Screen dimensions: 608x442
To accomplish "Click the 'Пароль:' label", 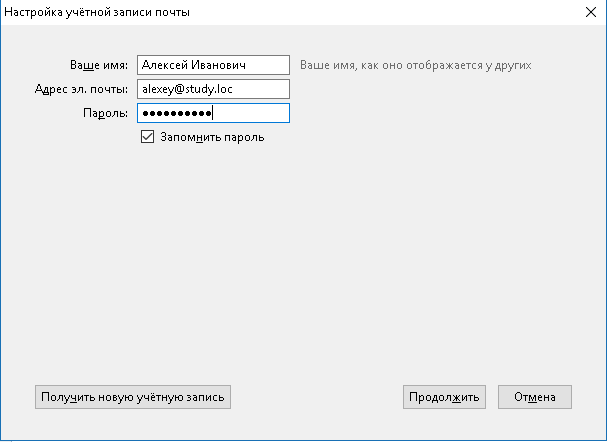I will pos(105,113).
